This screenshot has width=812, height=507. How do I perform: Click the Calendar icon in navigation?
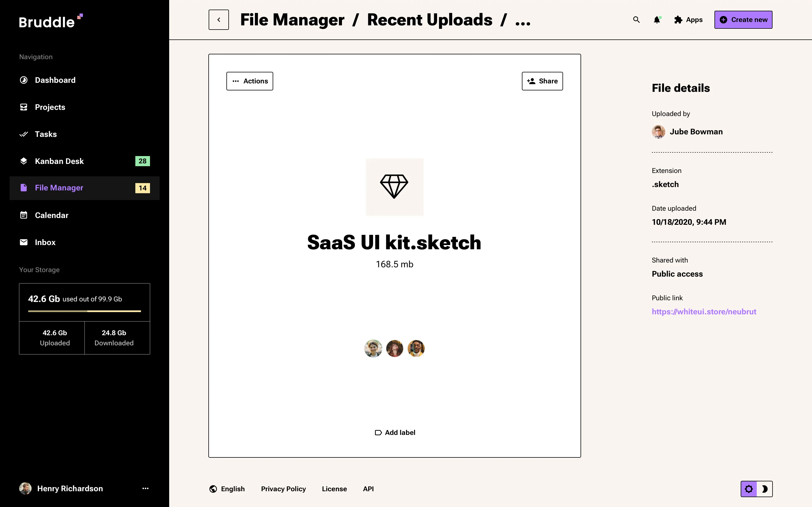pyautogui.click(x=23, y=215)
